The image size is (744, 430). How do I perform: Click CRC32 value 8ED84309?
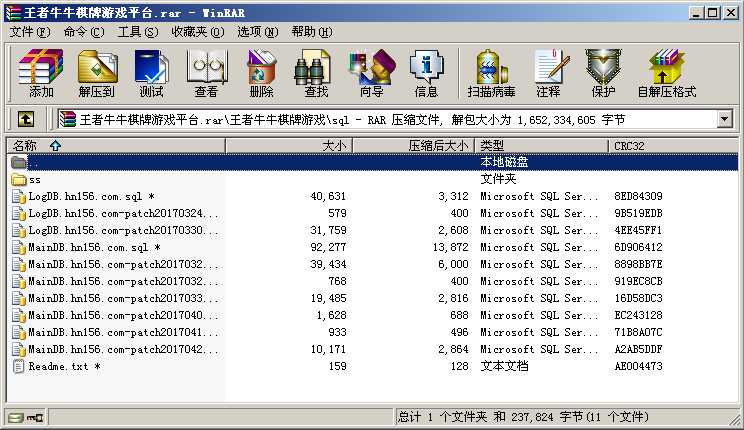pos(638,196)
